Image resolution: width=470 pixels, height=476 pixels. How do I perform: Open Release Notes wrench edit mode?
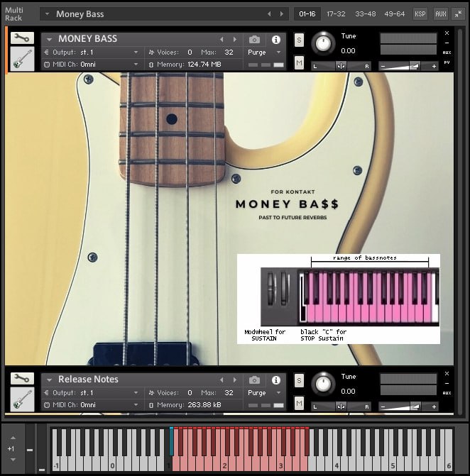22,379
